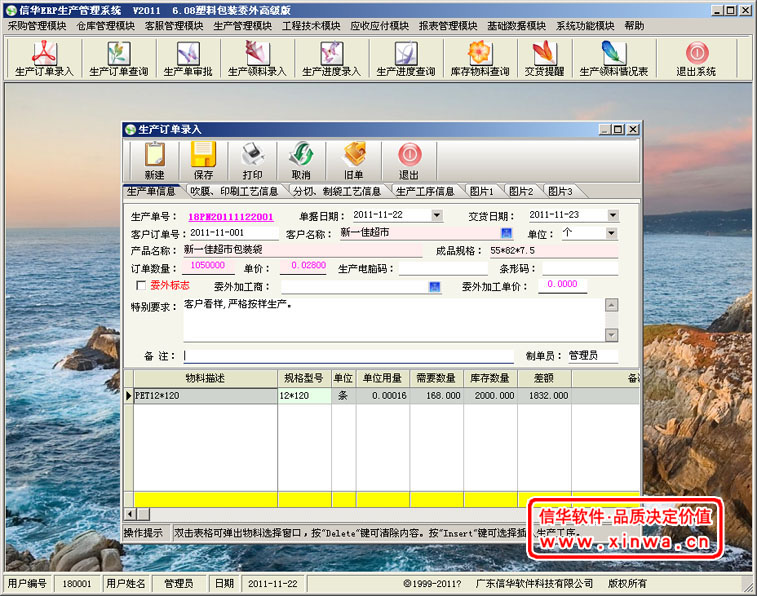Open 生产单审批 toolbar icon
This screenshot has height=596, width=757.
pyautogui.click(x=188, y=59)
